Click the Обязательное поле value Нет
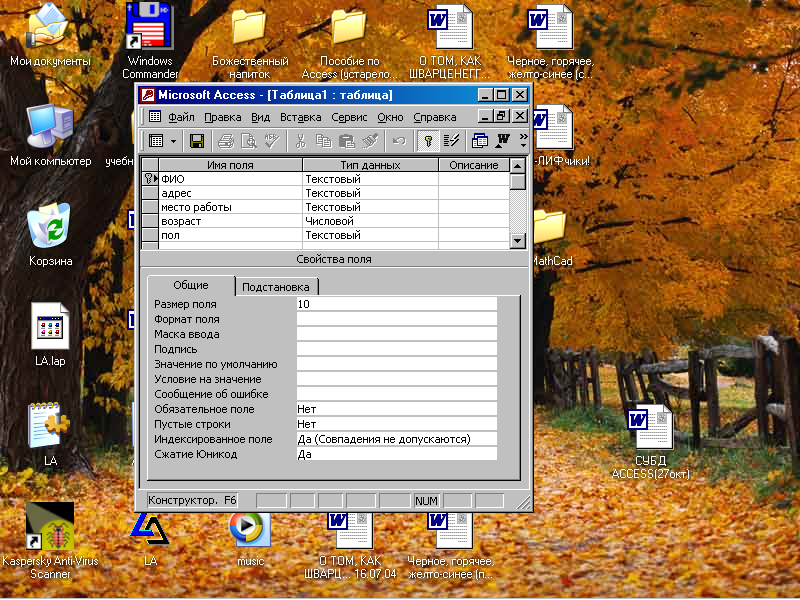The width and height of the screenshot is (800, 600). coord(396,409)
